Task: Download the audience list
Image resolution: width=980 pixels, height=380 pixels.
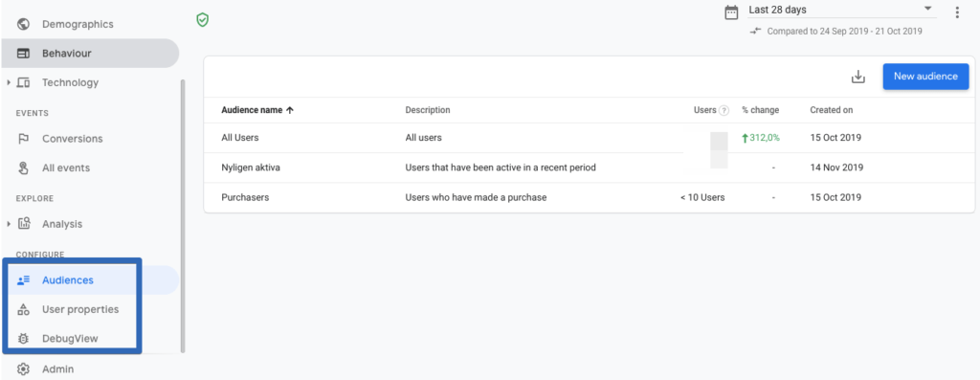Action: click(x=858, y=77)
